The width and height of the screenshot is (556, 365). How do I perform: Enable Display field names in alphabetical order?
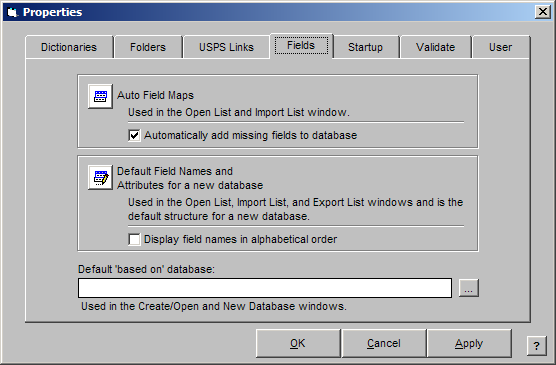(134, 239)
